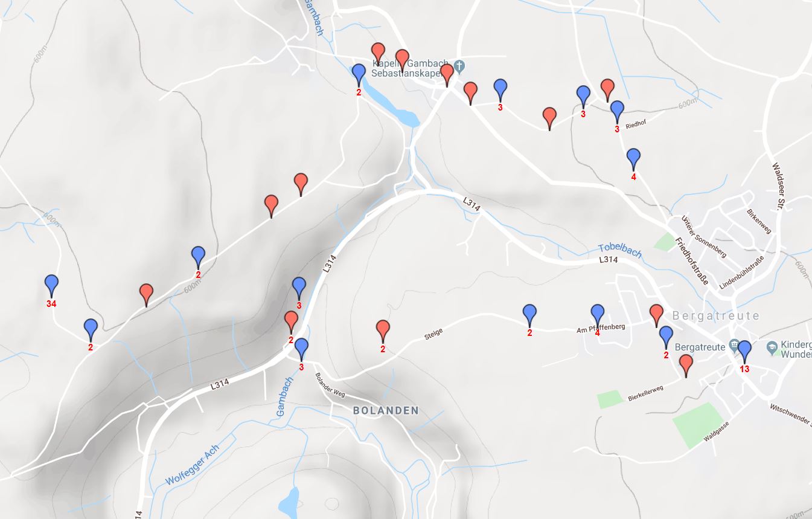Click the Sebastianskapelle church icon

click(x=459, y=65)
